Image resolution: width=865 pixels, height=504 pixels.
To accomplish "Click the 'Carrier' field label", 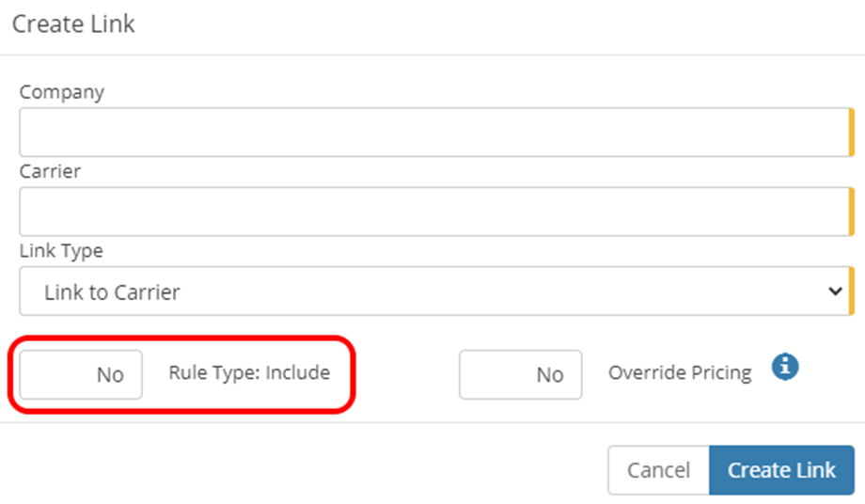I will (x=50, y=172).
